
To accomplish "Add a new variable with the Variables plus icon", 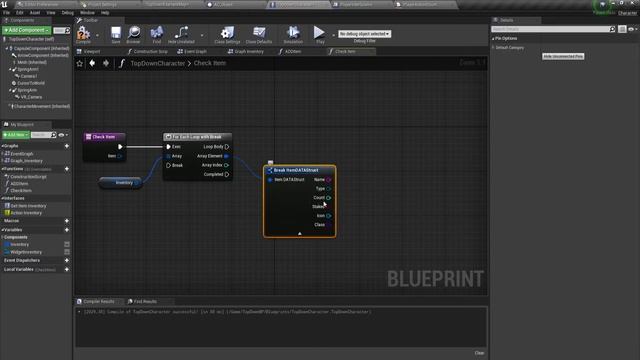I will point(67,230).
